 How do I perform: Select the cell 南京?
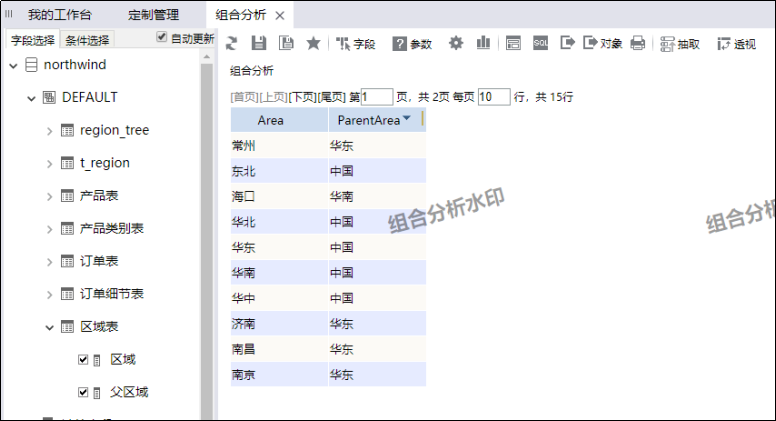tap(279, 374)
